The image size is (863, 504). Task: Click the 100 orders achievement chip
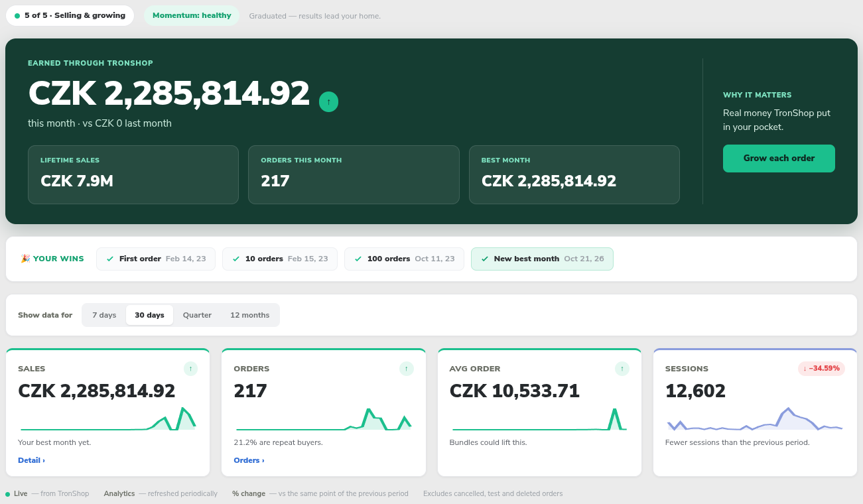[404, 259]
